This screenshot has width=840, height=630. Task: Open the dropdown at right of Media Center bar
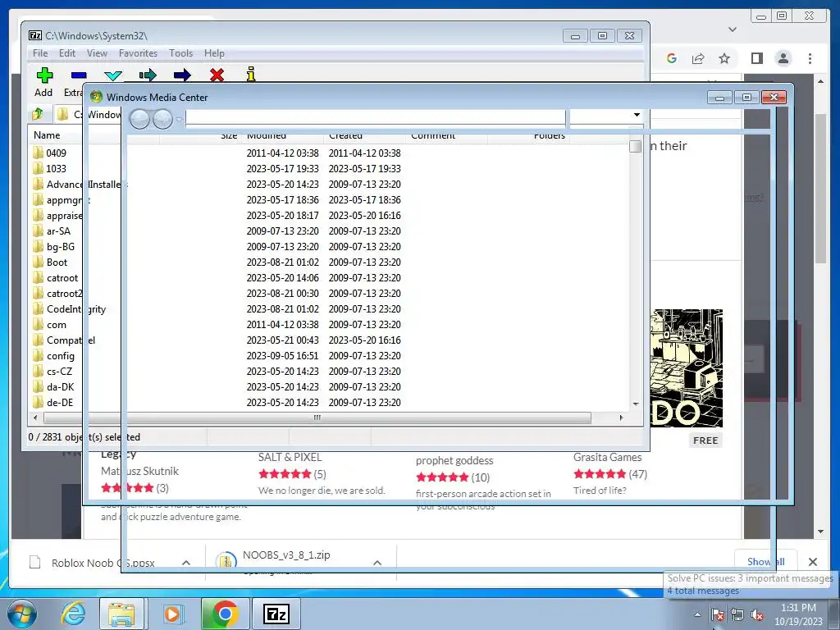tap(637, 115)
